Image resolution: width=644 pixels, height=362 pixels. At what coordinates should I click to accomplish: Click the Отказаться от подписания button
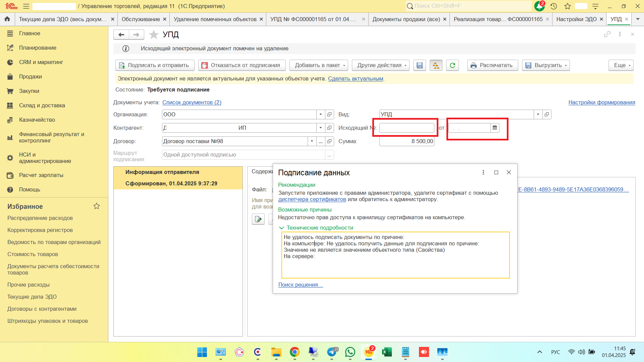tap(242, 65)
